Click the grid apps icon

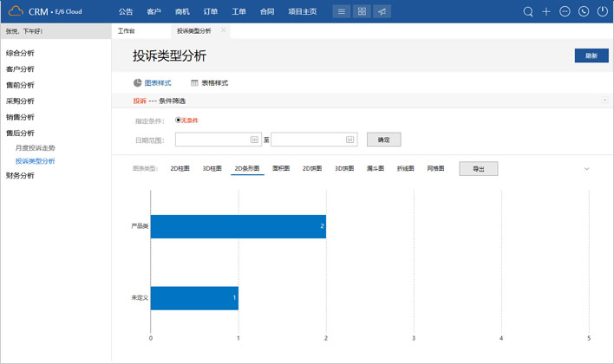pos(362,12)
